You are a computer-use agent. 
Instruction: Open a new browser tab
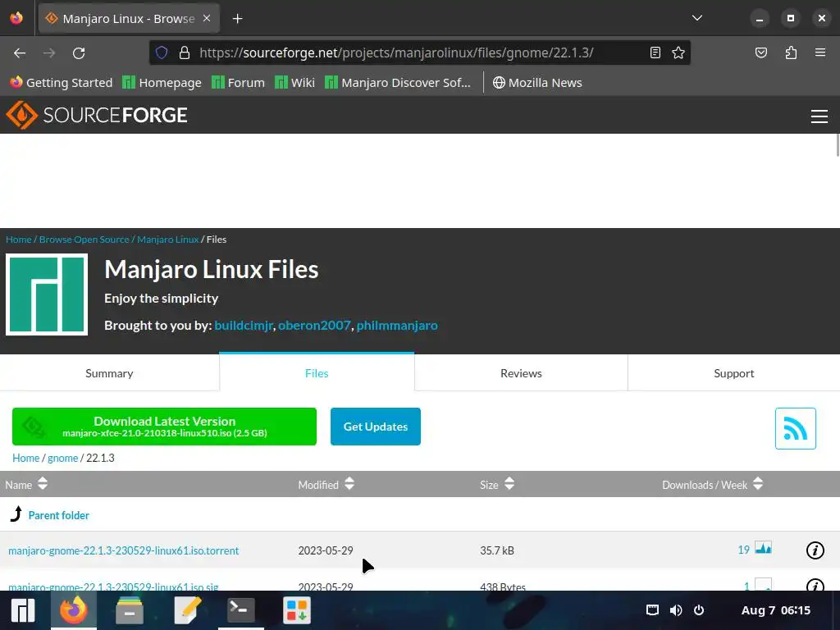[237, 19]
